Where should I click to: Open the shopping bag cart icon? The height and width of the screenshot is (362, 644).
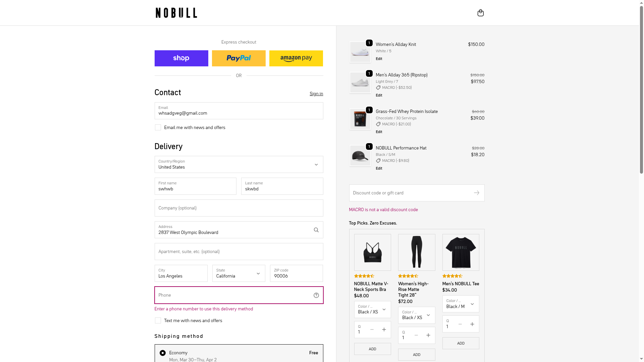480,13
